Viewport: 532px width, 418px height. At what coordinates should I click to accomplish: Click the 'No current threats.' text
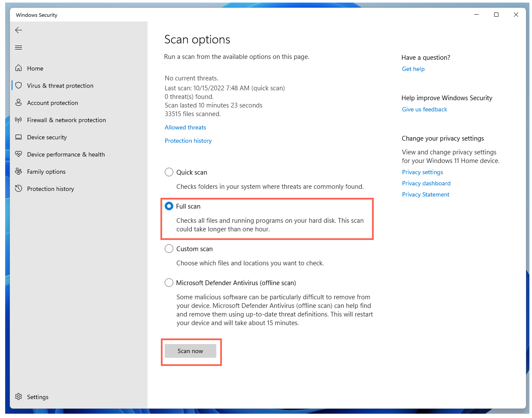pos(191,78)
